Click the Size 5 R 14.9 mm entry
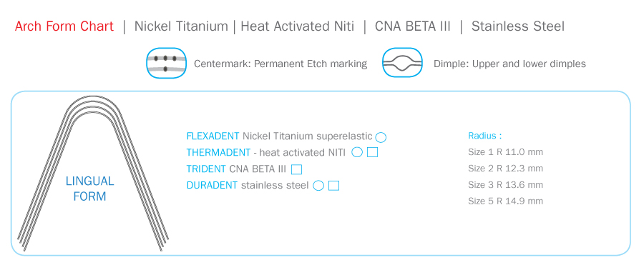Screen dimensions: 644x270 click(x=506, y=201)
